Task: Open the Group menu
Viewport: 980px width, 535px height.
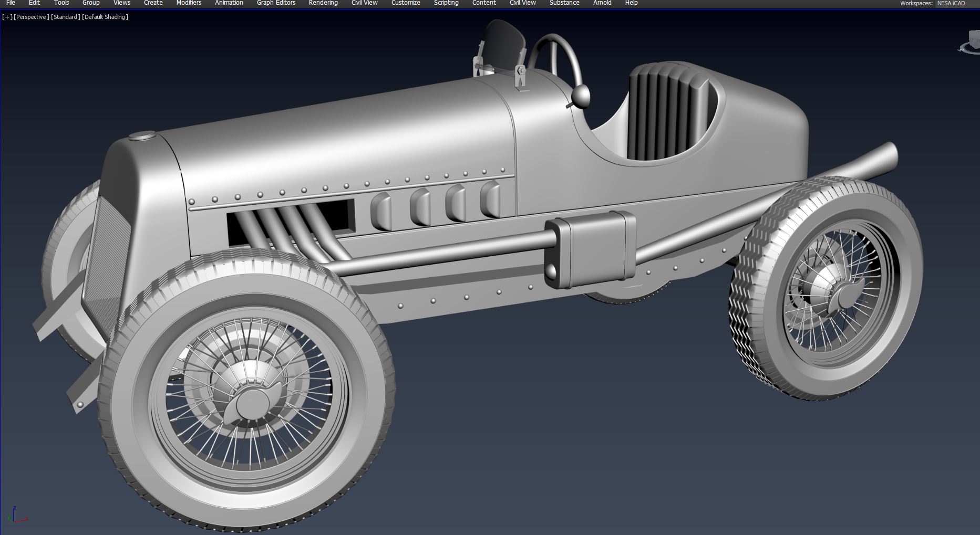Action: [91, 3]
